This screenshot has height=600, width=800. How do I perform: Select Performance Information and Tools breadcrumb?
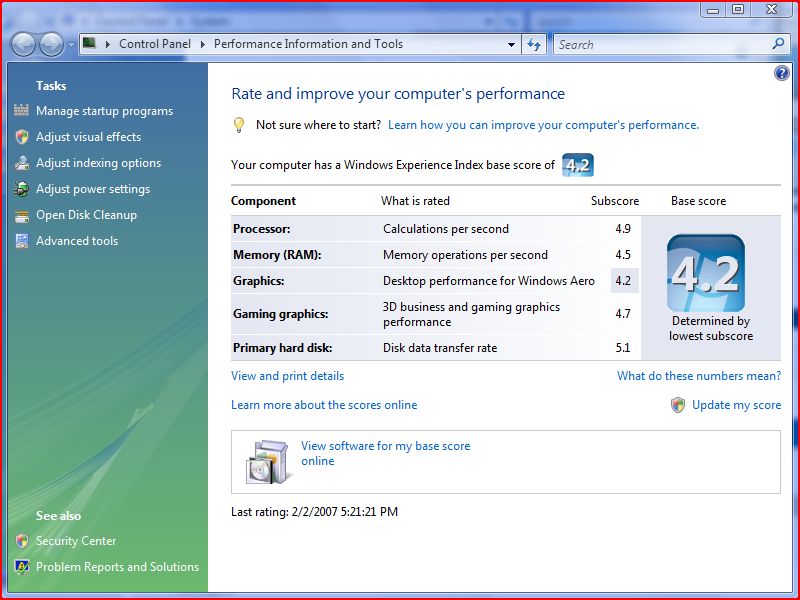click(308, 44)
